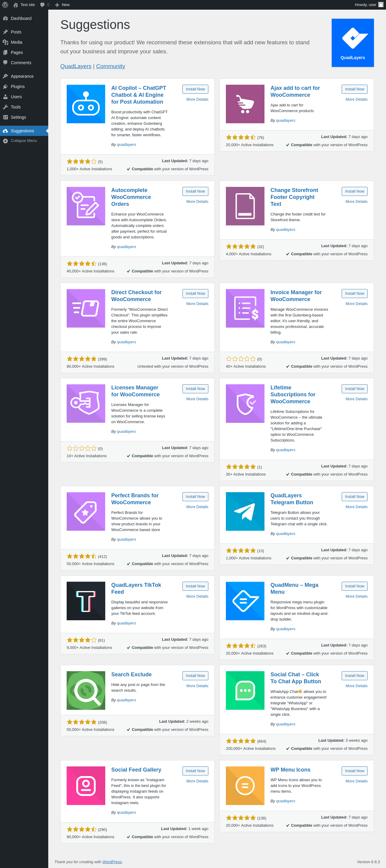Open the Appearance menu item

22,76
